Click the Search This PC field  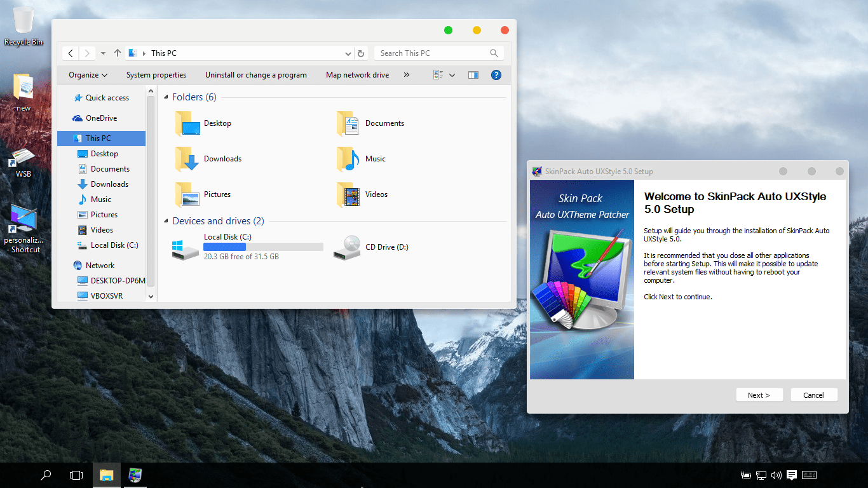pyautogui.click(x=438, y=53)
